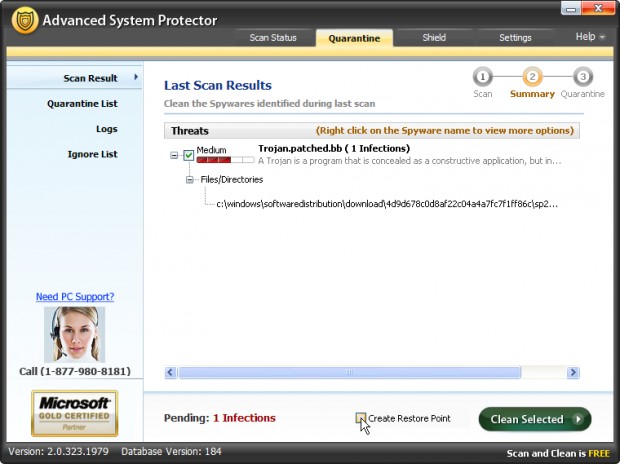The image size is (620, 464).
Task: Click the Summary step label
Action: (532, 94)
